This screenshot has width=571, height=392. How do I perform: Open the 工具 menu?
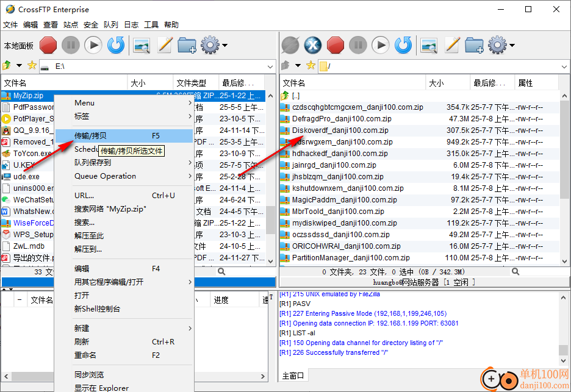click(x=151, y=25)
